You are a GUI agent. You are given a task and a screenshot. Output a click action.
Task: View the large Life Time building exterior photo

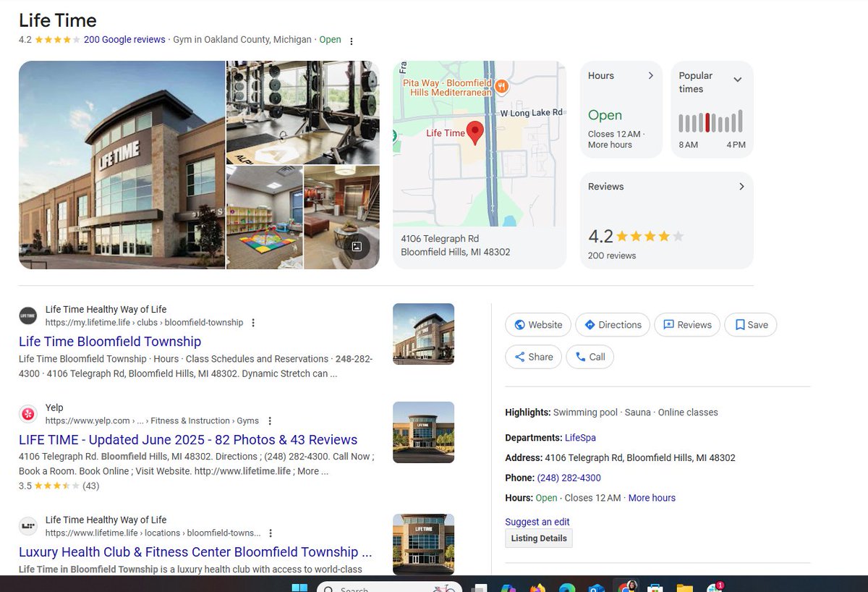[x=122, y=165]
